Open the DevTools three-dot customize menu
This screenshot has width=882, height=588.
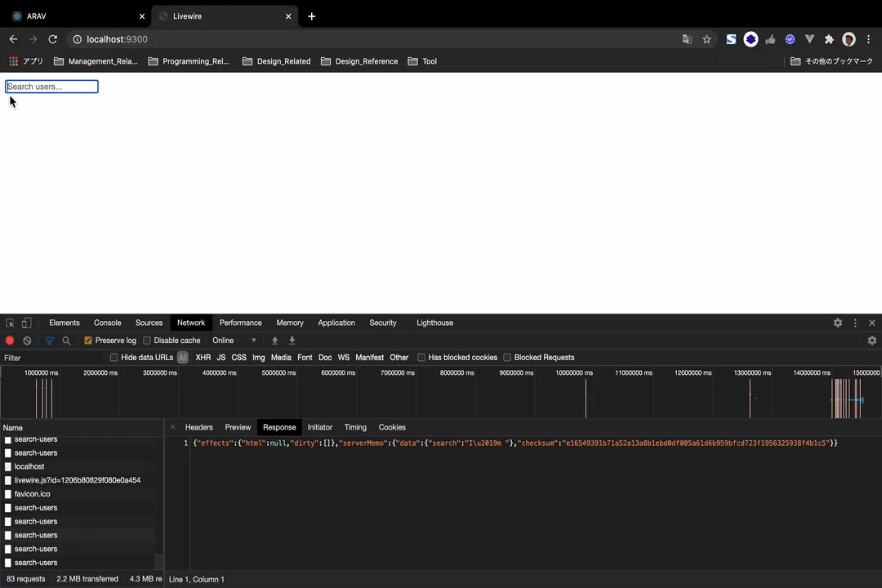(x=855, y=323)
